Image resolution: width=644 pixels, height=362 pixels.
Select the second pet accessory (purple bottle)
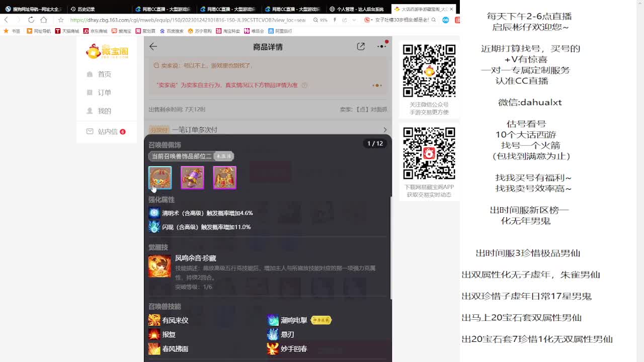click(x=192, y=177)
